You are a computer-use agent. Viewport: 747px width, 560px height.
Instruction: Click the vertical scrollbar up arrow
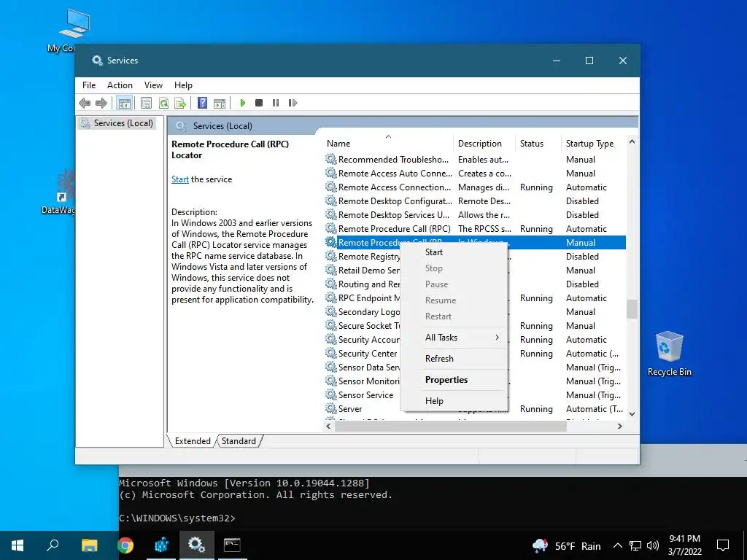(x=632, y=142)
